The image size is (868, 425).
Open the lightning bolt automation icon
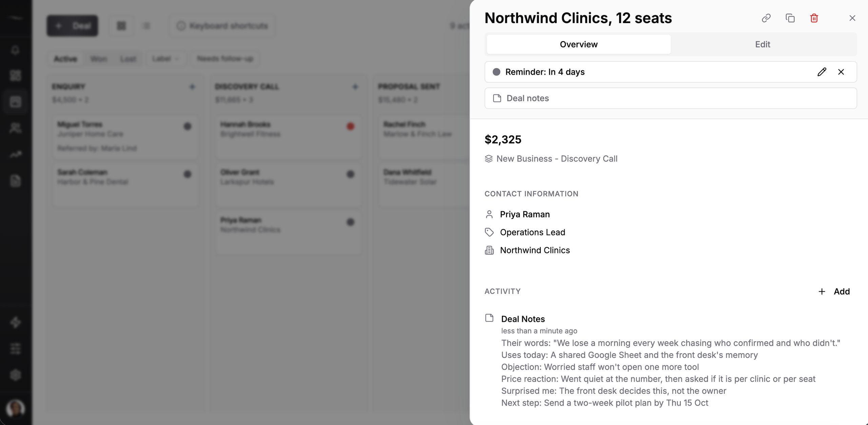[x=15, y=322]
